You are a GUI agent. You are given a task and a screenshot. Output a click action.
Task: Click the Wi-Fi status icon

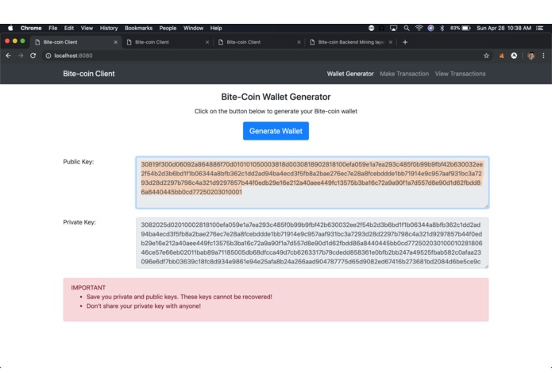[x=419, y=28]
